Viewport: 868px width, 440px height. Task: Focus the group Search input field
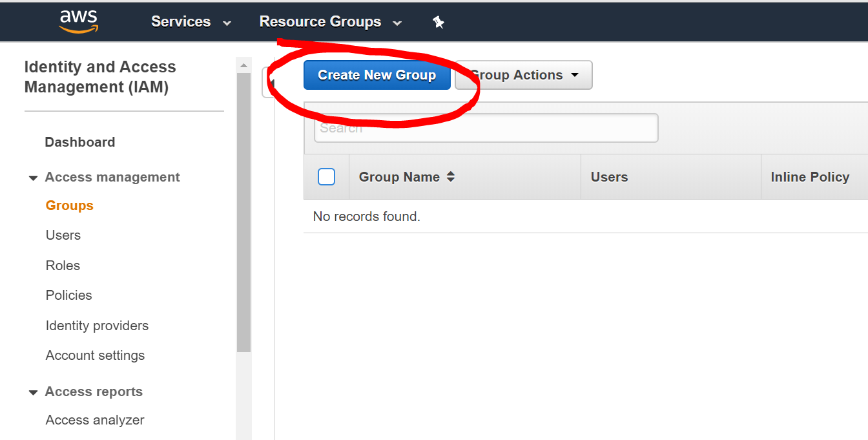(486, 128)
